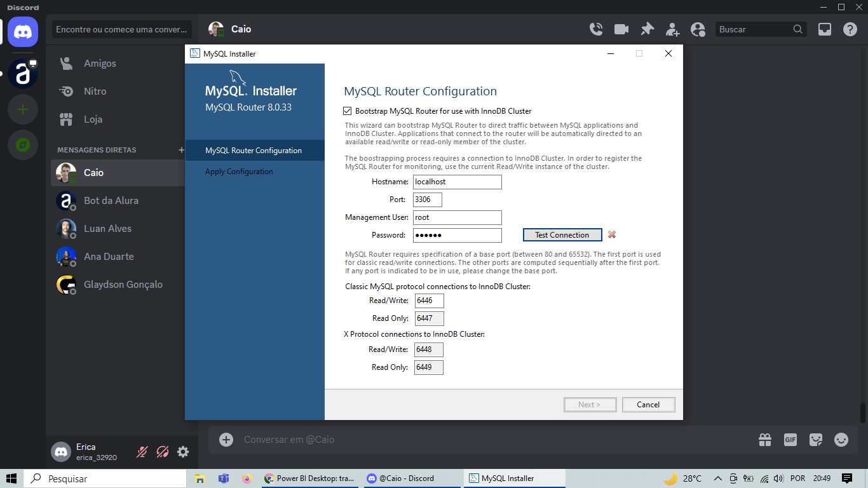Open pinned messages in the Discord header

point(647,29)
